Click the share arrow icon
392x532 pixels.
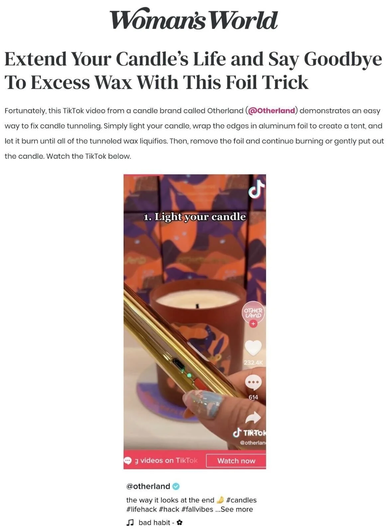(x=253, y=417)
